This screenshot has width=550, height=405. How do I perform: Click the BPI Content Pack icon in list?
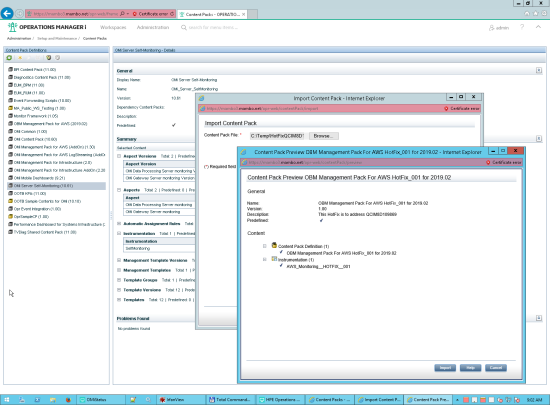tap(11, 69)
